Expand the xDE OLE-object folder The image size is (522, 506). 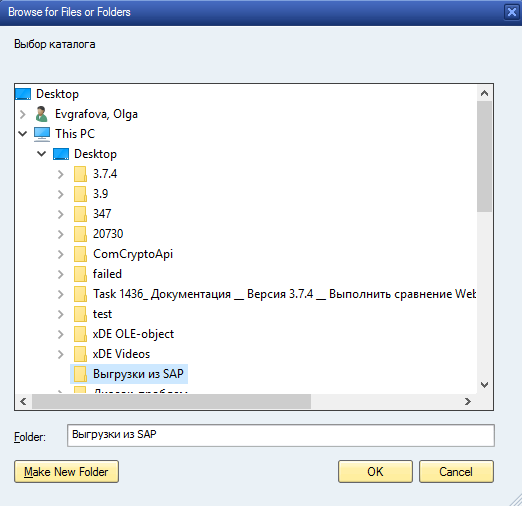pos(61,334)
